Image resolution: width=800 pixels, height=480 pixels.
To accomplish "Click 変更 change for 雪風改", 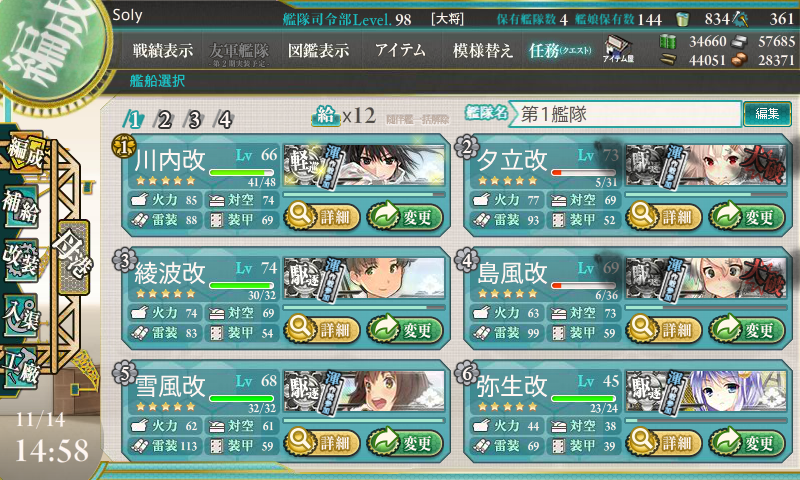I will [405, 442].
